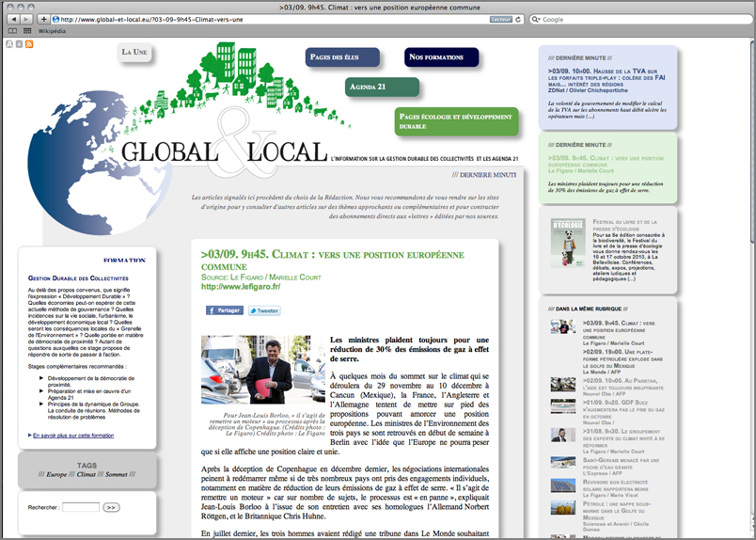This screenshot has height=540, width=756.
Task: Click the Europe tag
Action: click(56, 474)
